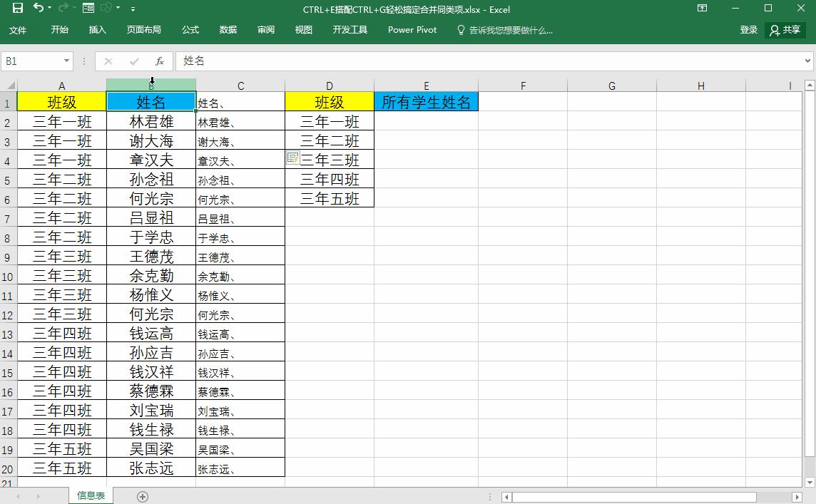Image resolution: width=816 pixels, height=504 pixels.
Task: Cancel entry with the X icon on formula bar
Action: [108, 61]
